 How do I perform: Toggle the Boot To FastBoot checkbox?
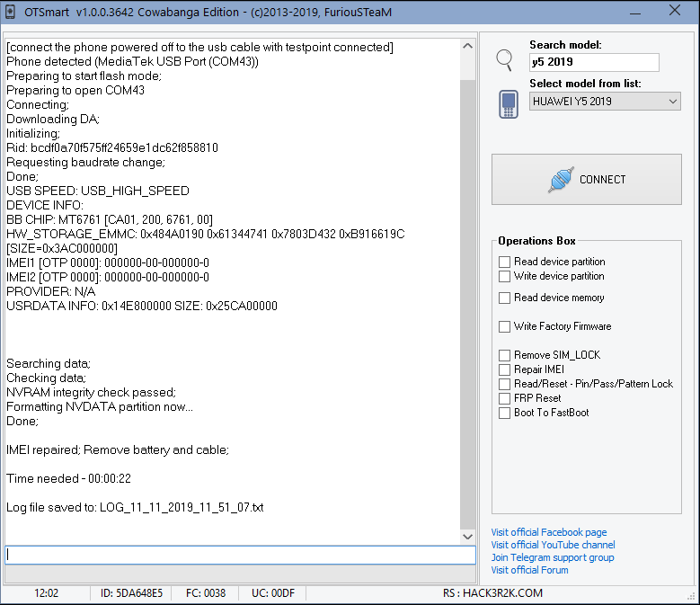(x=504, y=413)
